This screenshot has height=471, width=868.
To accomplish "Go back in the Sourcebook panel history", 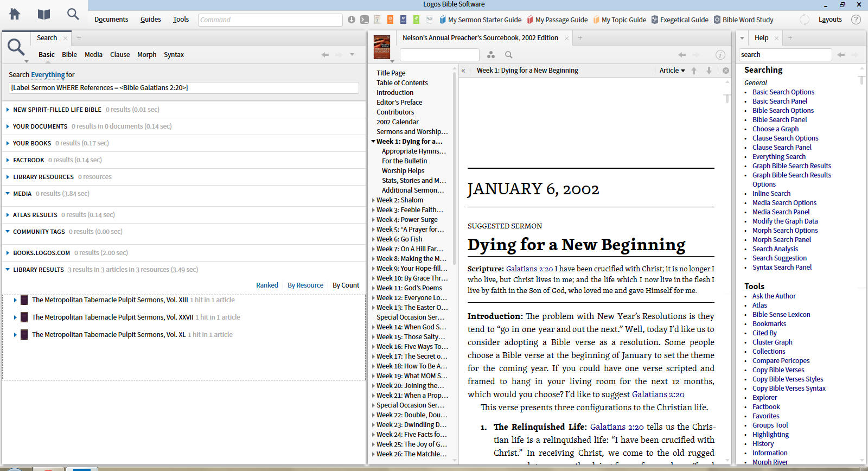I will (x=682, y=55).
